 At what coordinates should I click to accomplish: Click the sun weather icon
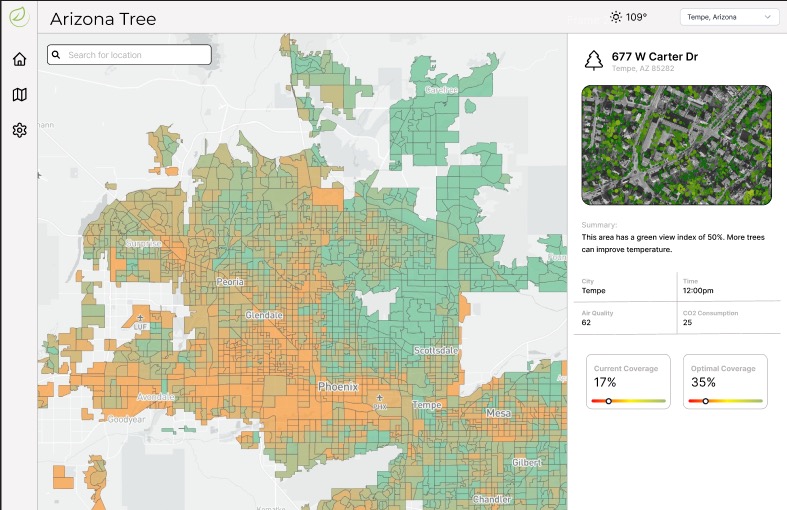616,17
